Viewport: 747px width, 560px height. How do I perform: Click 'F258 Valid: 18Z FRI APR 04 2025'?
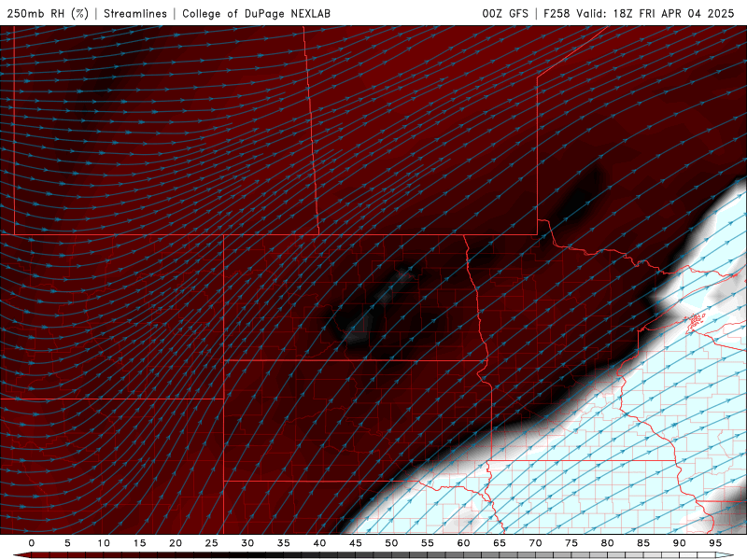point(639,13)
